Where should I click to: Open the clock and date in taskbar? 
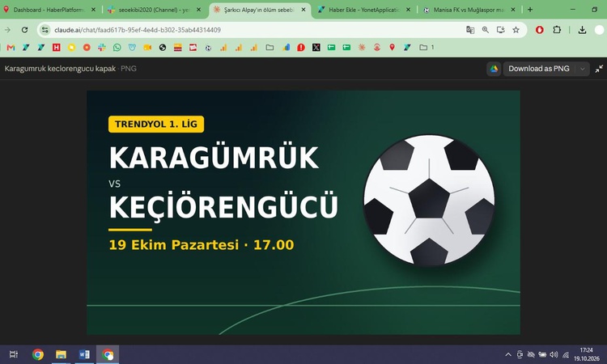click(x=587, y=354)
